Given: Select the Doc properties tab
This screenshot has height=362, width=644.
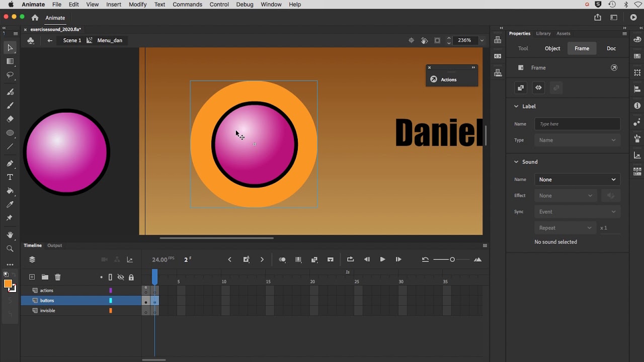Looking at the screenshot, I should coord(611,48).
